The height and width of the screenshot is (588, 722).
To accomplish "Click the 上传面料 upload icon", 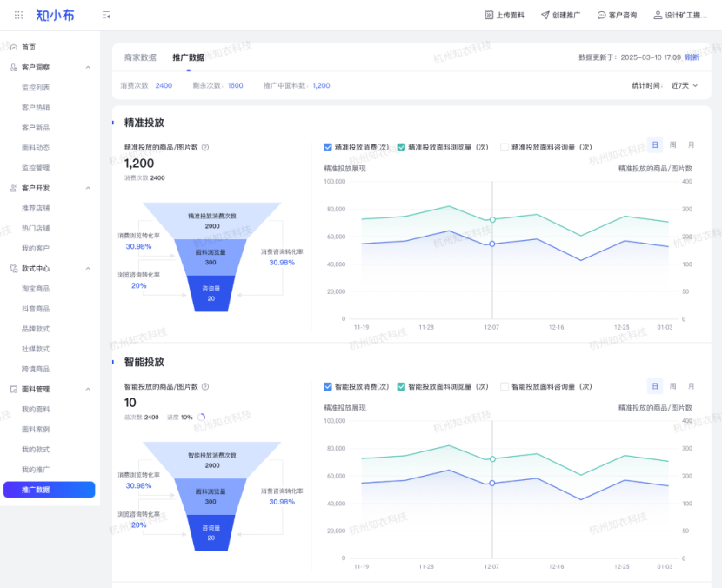I will tap(489, 15).
